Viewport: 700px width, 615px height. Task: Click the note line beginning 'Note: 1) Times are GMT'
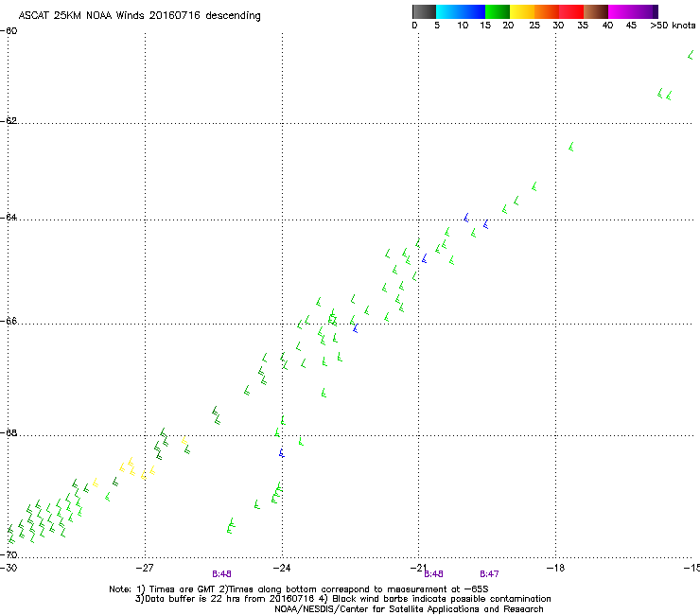click(299, 589)
